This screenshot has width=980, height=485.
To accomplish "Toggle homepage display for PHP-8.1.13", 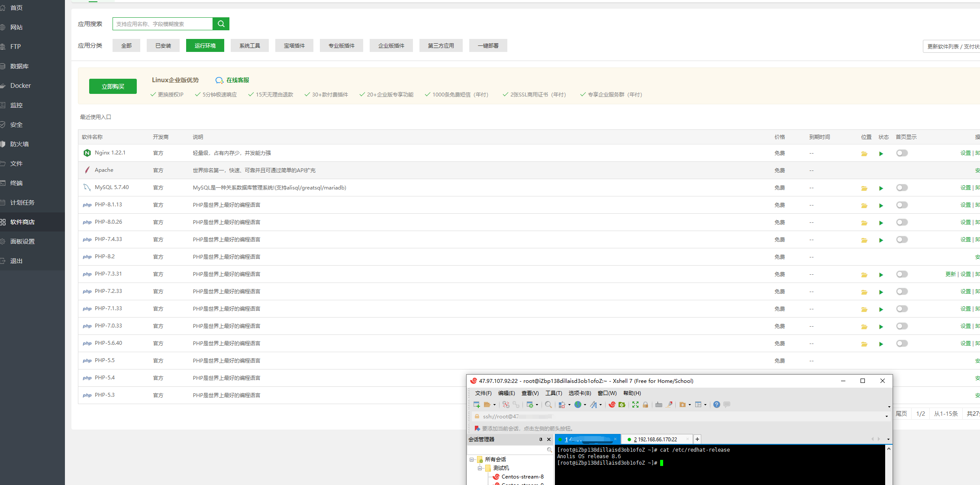I will tap(902, 205).
